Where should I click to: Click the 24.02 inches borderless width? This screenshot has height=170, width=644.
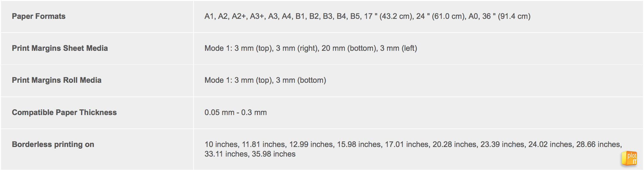(x=550, y=144)
